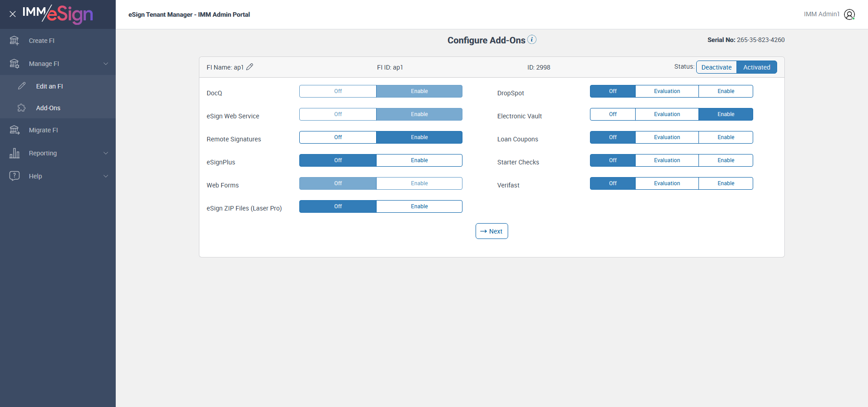Set Web Forms to Off
Viewport: 868px width, 407px height.
[x=338, y=183]
